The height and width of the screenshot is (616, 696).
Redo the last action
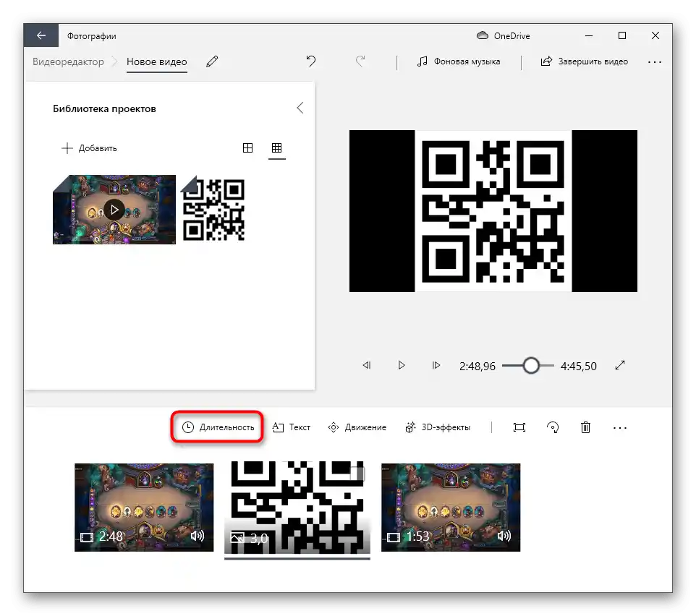click(x=360, y=61)
